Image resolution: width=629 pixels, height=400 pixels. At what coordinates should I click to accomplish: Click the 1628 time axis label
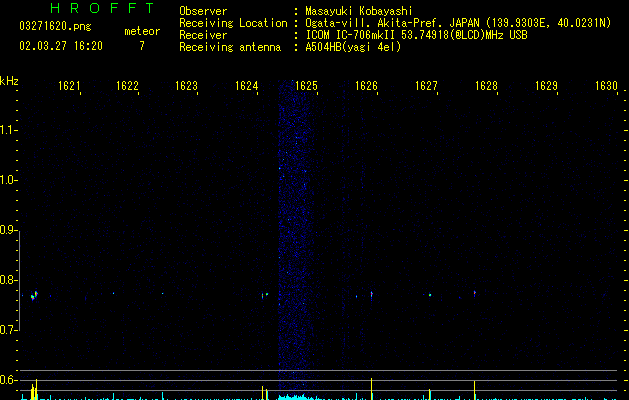click(x=486, y=86)
